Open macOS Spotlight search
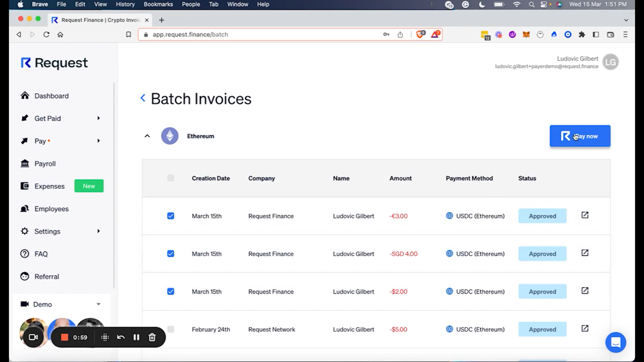 point(531,4)
